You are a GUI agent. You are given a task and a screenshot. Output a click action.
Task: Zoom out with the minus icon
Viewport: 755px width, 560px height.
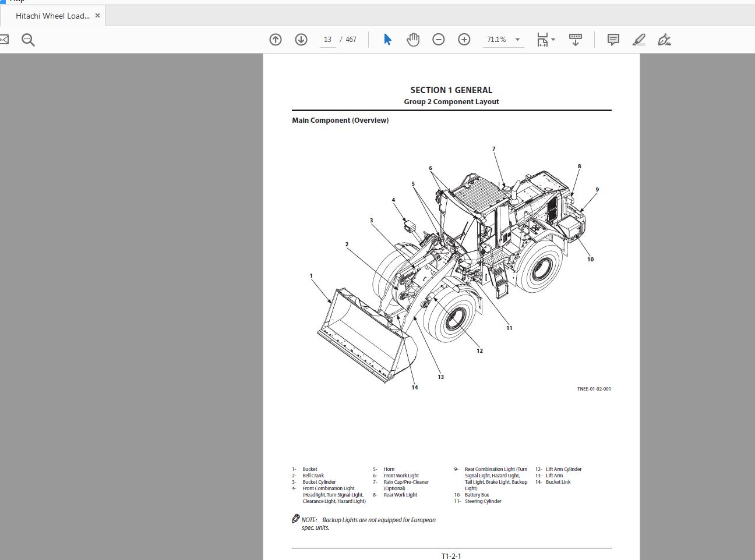tap(439, 40)
